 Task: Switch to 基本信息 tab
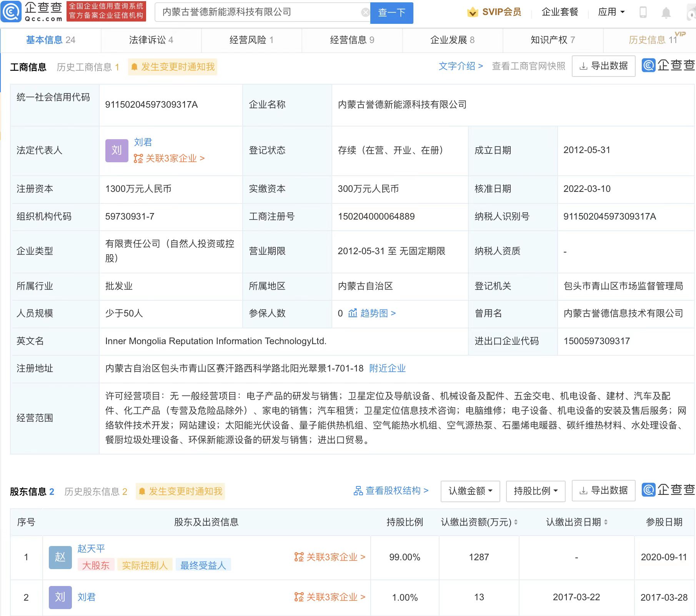(x=50, y=40)
